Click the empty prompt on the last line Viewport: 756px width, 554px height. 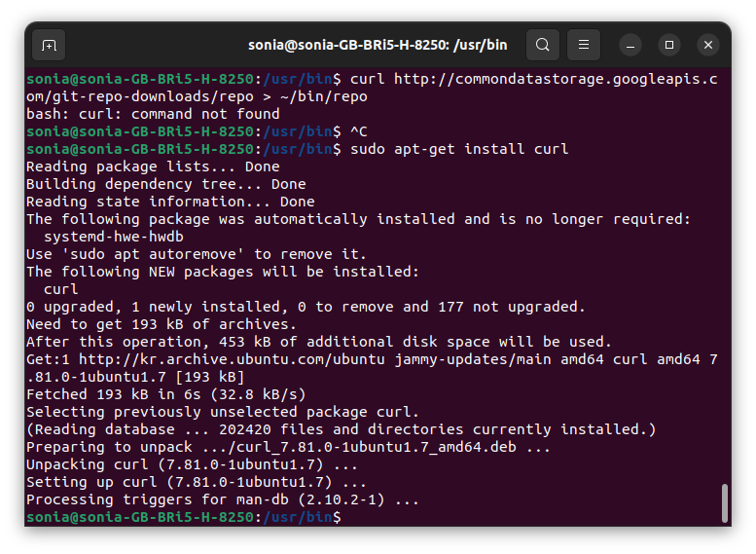(x=183, y=517)
